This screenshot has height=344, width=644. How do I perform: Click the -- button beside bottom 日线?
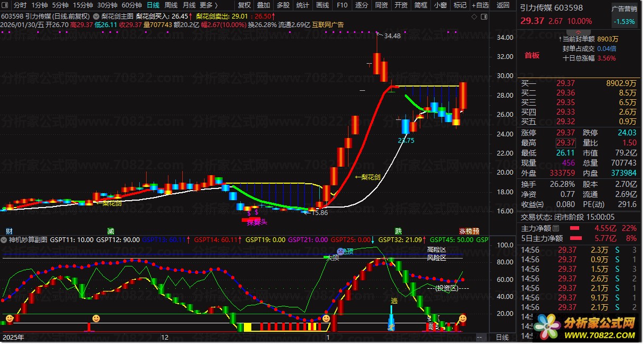click(x=480, y=337)
